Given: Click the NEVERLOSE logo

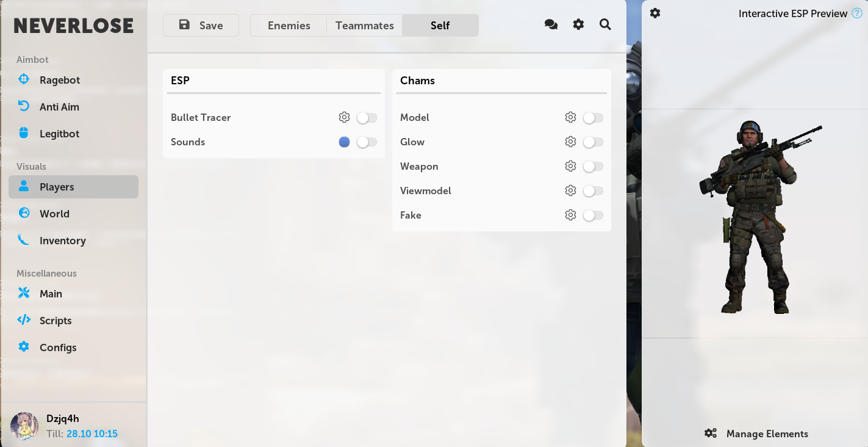Looking at the screenshot, I should point(74,26).
